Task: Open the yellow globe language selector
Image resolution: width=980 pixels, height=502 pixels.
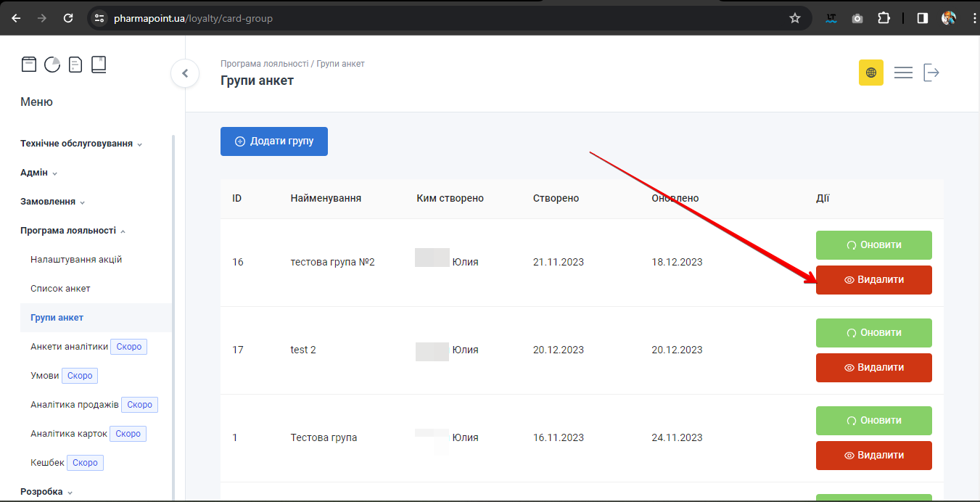Action: pyautogui.click(x=870, y=73)
